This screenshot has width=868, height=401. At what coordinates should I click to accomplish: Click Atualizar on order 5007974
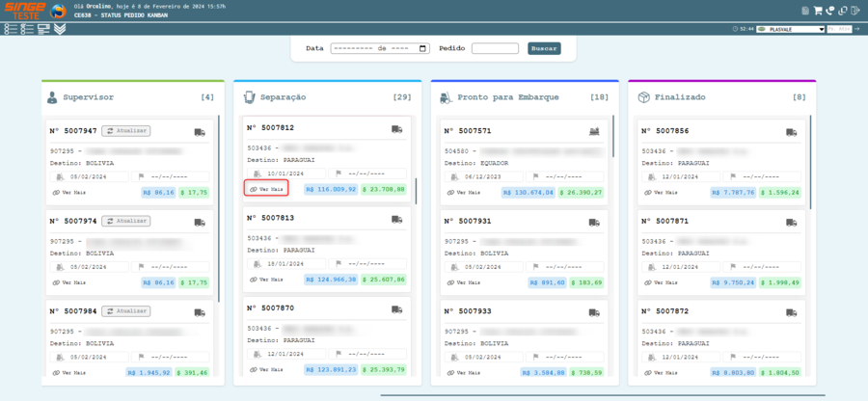[x=126, y=221]
